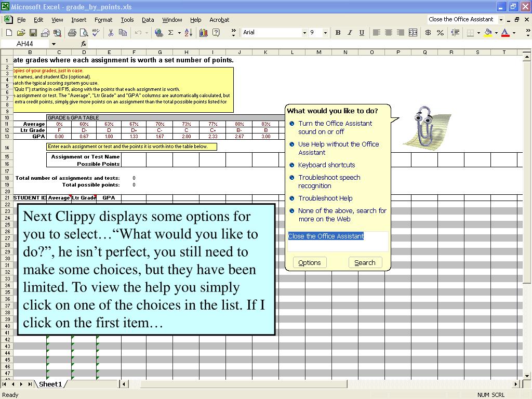Copy selection with the Copy icon
Screen dimensions: 532x399
[123, 33]
